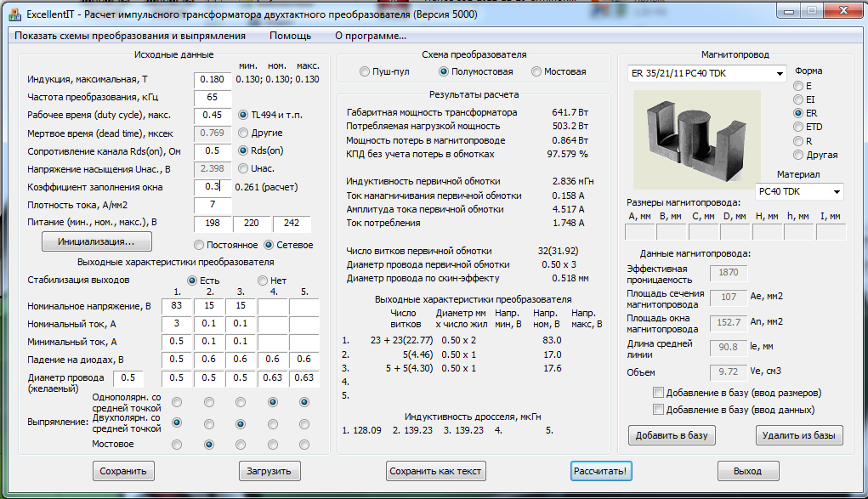
Task: Select bipolar center-tap rectification for output 1
Action: (x=177, y=423)
